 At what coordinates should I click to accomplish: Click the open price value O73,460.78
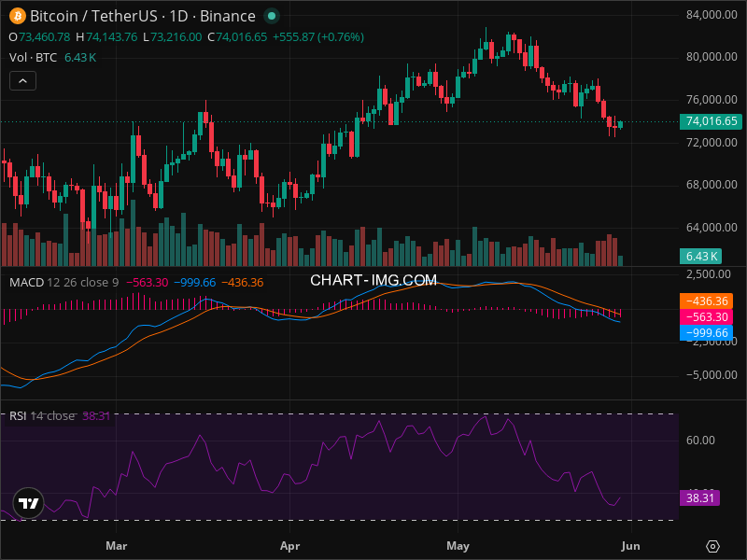click(x=39, y=37)
